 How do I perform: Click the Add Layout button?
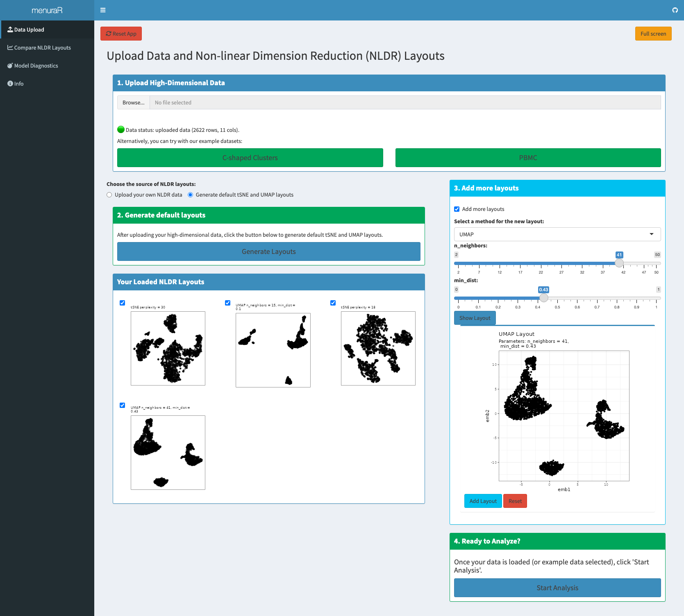click(x=482, y=500)
